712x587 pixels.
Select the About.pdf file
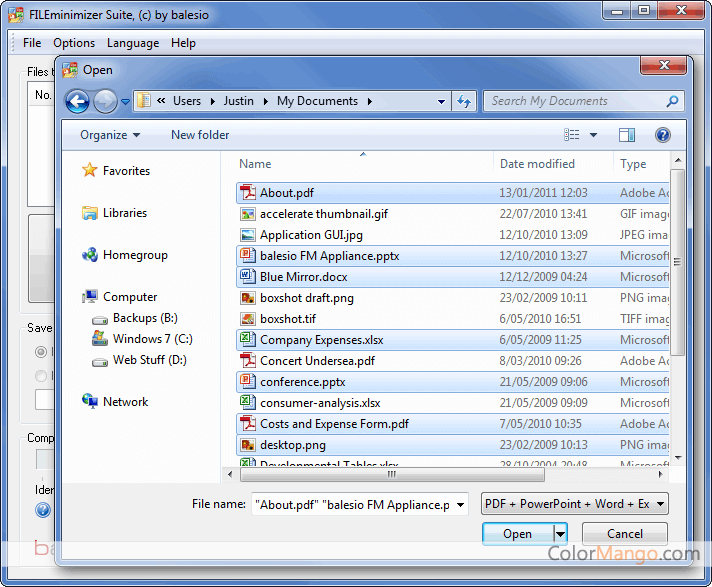click(286, 193)
